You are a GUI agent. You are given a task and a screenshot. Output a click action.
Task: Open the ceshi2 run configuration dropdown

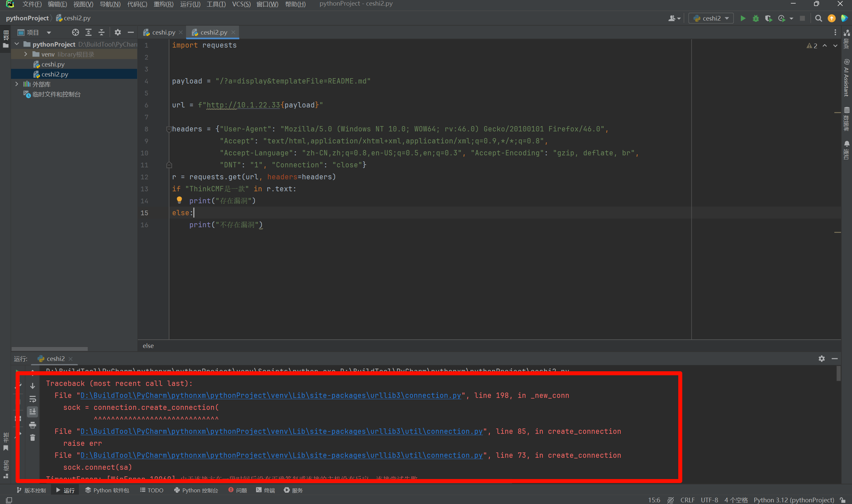point(711,18)
